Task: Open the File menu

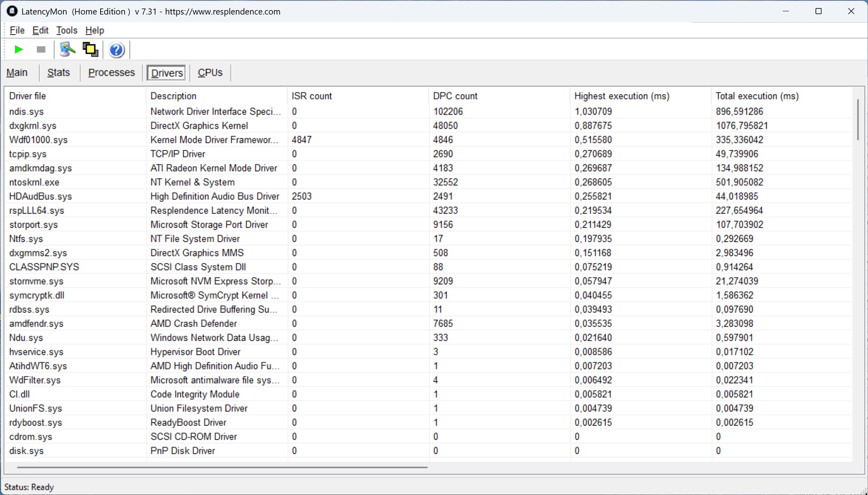Action: coord(17,30)
